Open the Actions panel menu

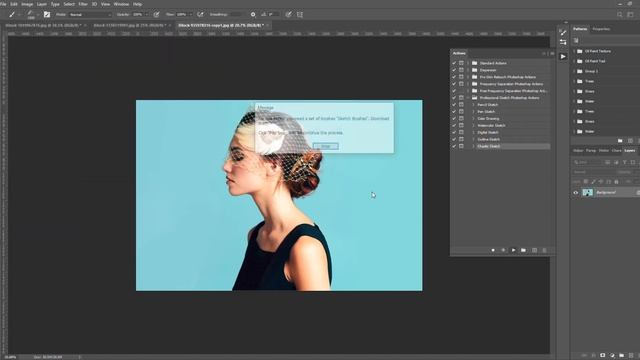click(x=552, y=53)
